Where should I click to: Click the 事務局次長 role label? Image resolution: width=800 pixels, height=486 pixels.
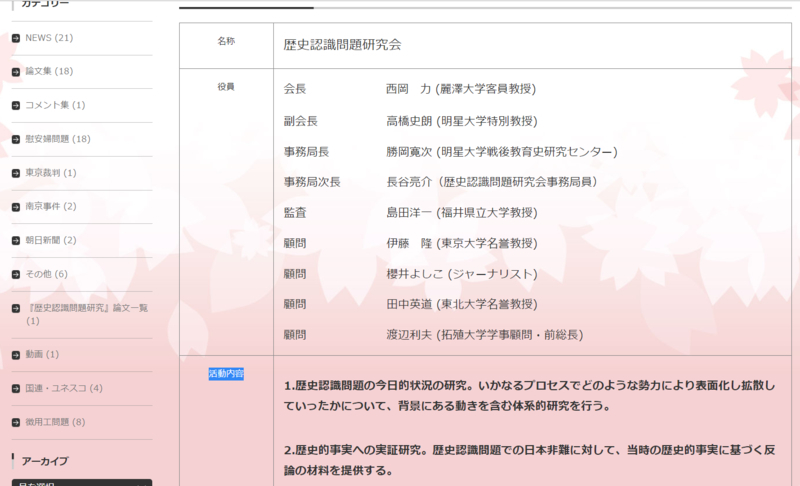tap(312, 182)
